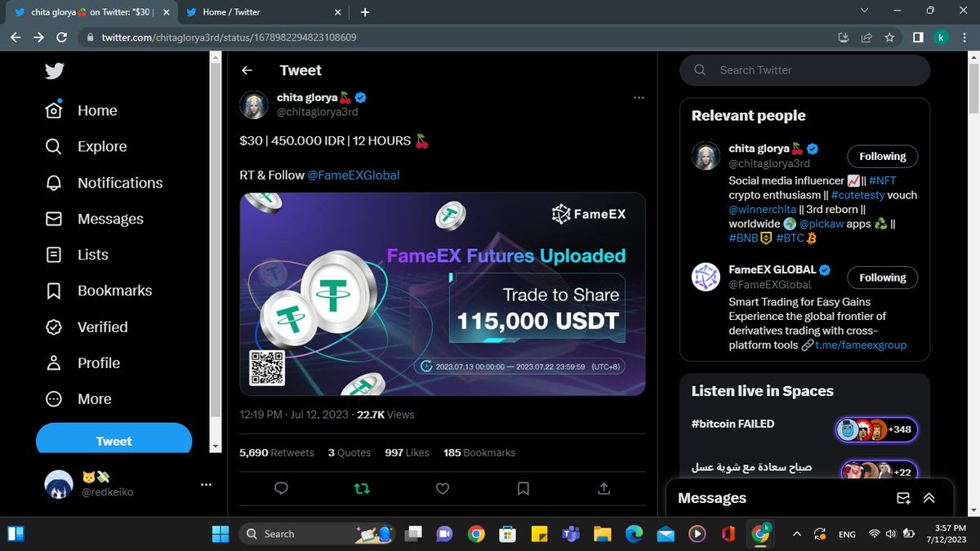
Task: Open the 3:57 PM clock and date
Action: tap(945, 534)
